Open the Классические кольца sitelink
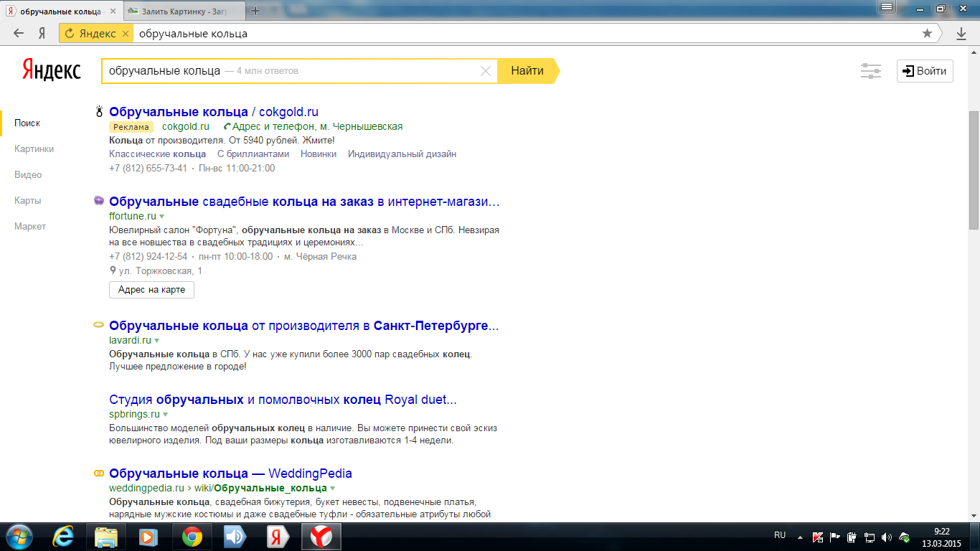The image size is (980, 551). (158, 154)
